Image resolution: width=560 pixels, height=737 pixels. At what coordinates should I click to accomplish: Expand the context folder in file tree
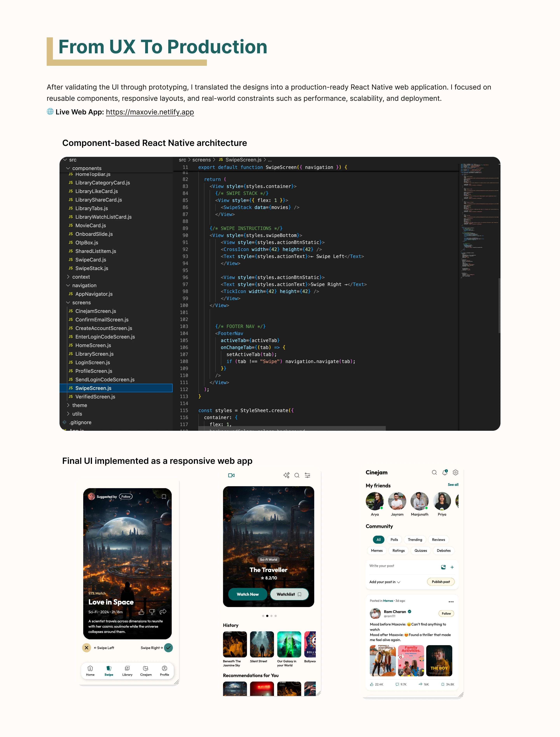(x=81, y=277)
